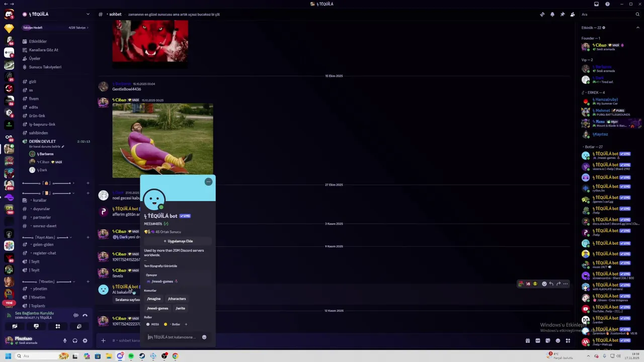Image resolution: width=644 pixels, height=362 pixels.
Task: Click the plus attach button in message bar
Action: [x=103, y=340]
